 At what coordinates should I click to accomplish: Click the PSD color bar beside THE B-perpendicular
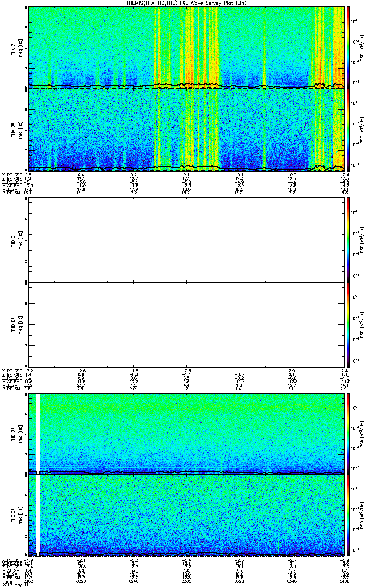(348, 433)
